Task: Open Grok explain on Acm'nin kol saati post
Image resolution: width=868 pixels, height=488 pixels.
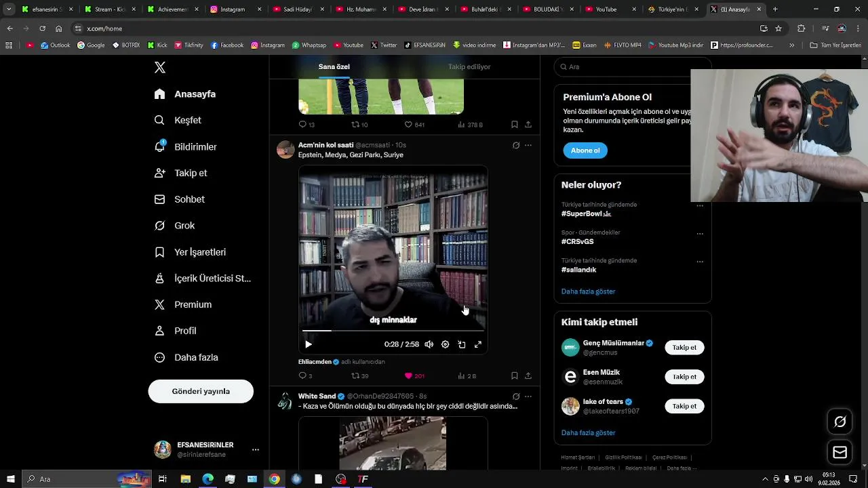Action: pyautogui.click(x=516, y=145)
